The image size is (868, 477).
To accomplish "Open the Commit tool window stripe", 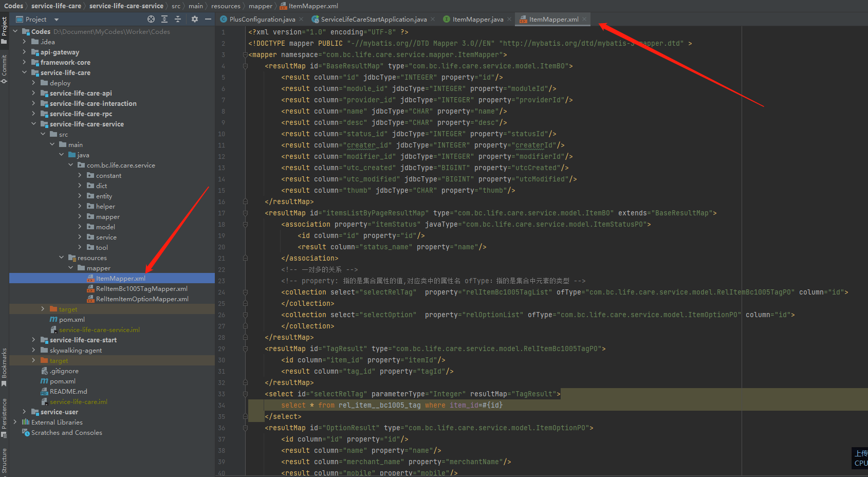I will click(x=4, y=69).
